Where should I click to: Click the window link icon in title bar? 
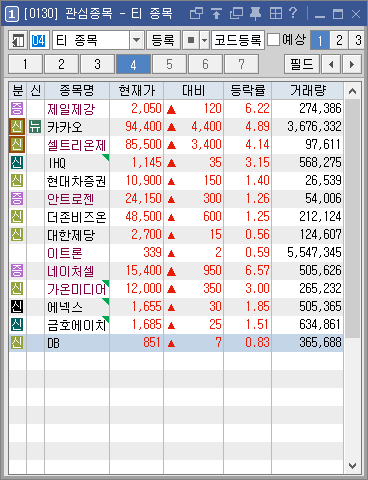coord(196,14)
